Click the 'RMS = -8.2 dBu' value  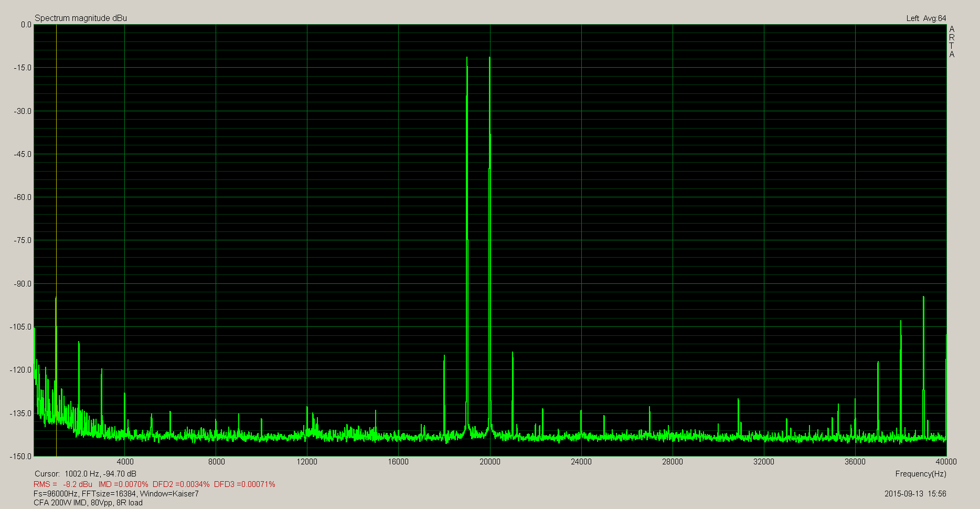click(x=63, y=484)
